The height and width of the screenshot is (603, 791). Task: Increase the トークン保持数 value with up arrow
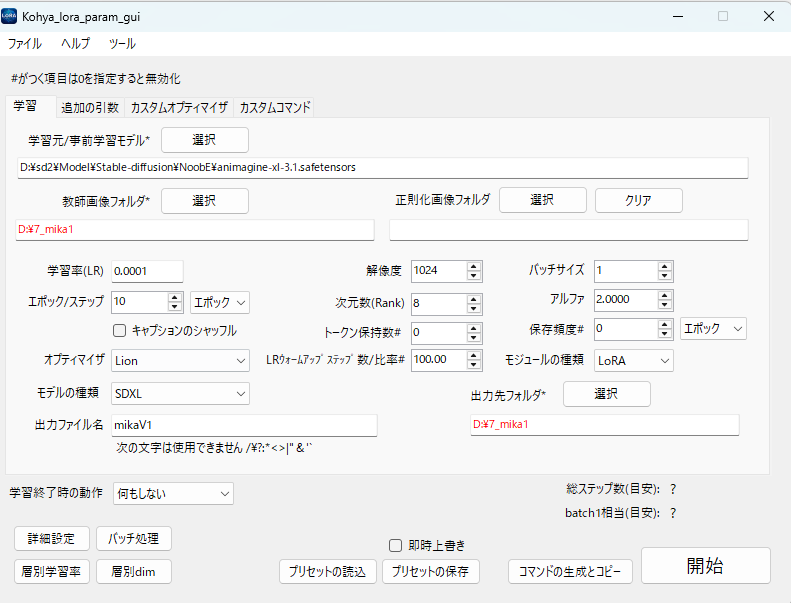[x=474, y=327]
